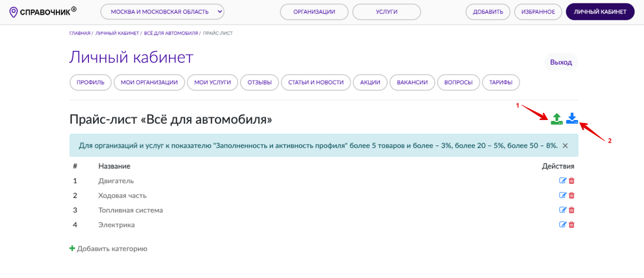This screenshot has height=278, width=644.
Task: Switch to the Профиль tab
Action: (x=90, y=82)
